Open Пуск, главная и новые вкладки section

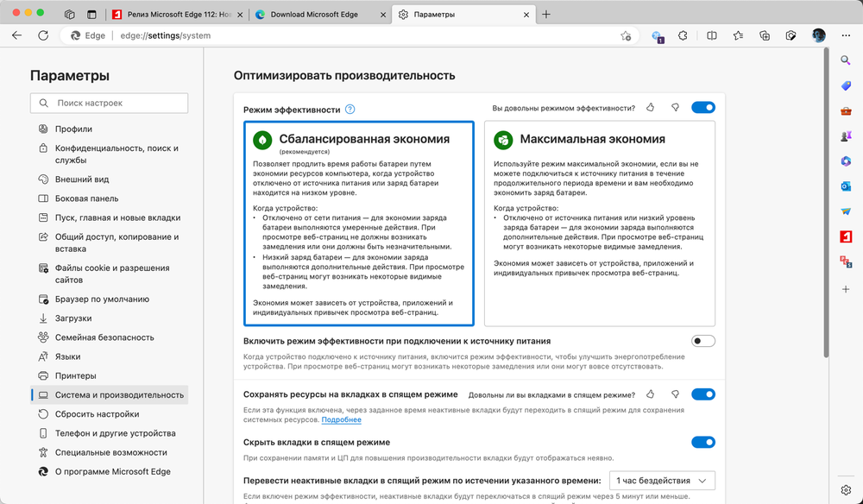(110, 217)
